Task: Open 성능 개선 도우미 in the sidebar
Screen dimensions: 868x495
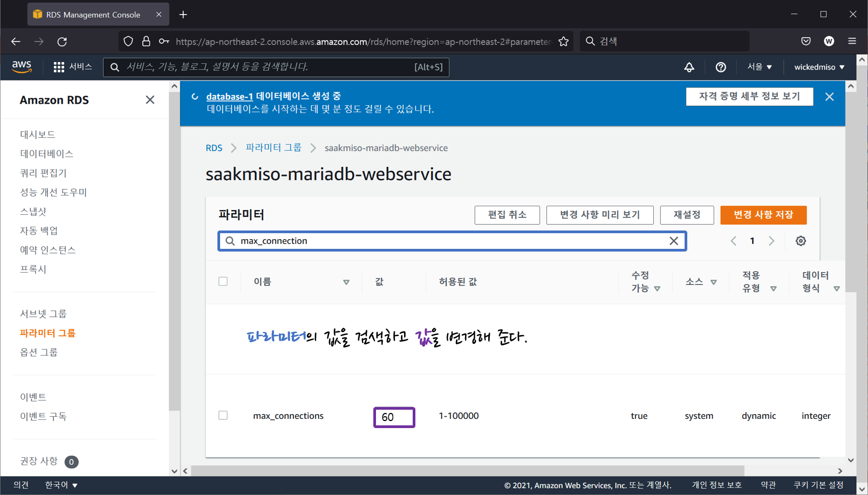Action: click(x=53, y=192)
